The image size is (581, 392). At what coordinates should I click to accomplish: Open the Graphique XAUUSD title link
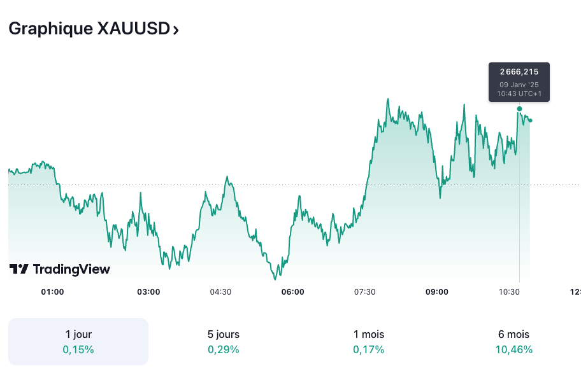click(89, 29)
